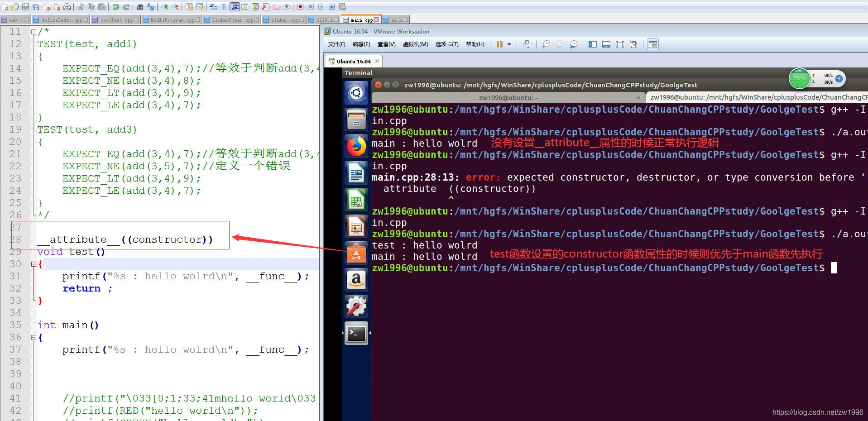This screenshot has width=868, height=421.
Task: Toggle synchronized vertical scrolling
Action: coord(189,7)
